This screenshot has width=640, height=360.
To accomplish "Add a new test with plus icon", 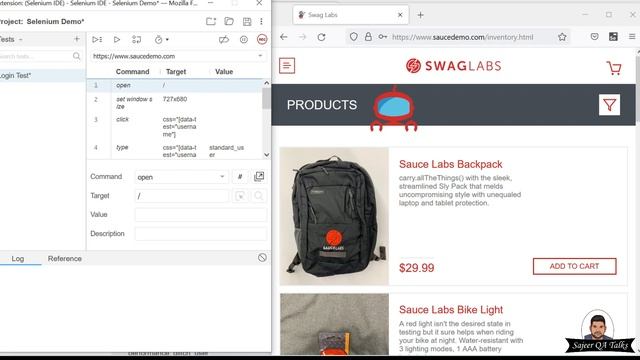I will (77, 39).
